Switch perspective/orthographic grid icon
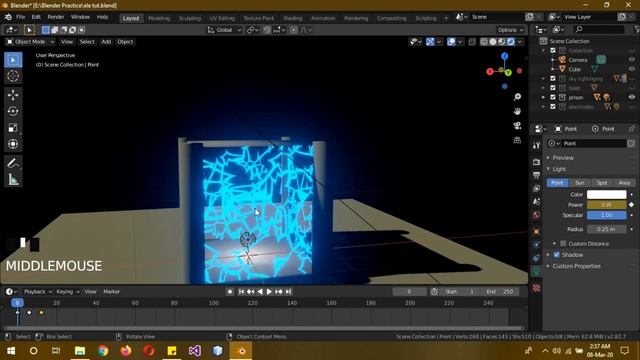This screenshot has height=360, width=640. point(517,140)
